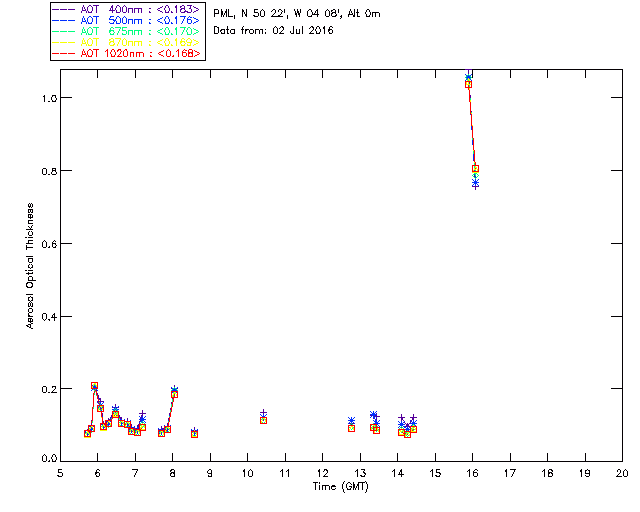The height and width of the screenshot is (512, 640).
Task: Click the AOT 500nm legend entry
Action: tap(127, 20)
